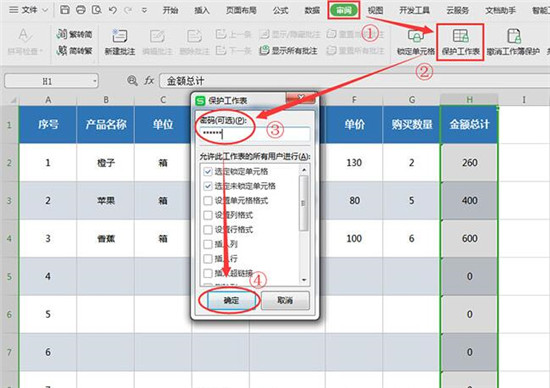Click the formula bar showing 金额总计
The height and width of the screenshot is (388, 550).
354,81
